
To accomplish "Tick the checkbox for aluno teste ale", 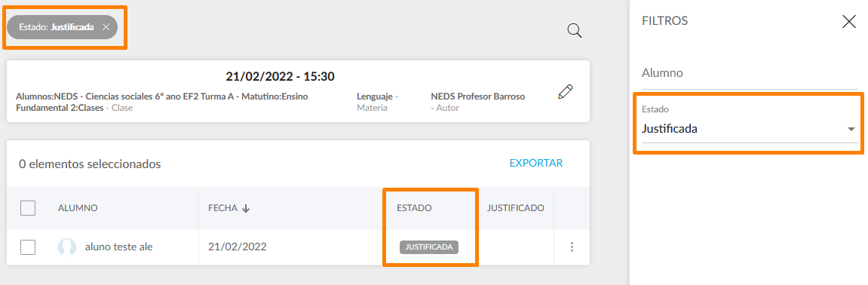I will 28,247.
